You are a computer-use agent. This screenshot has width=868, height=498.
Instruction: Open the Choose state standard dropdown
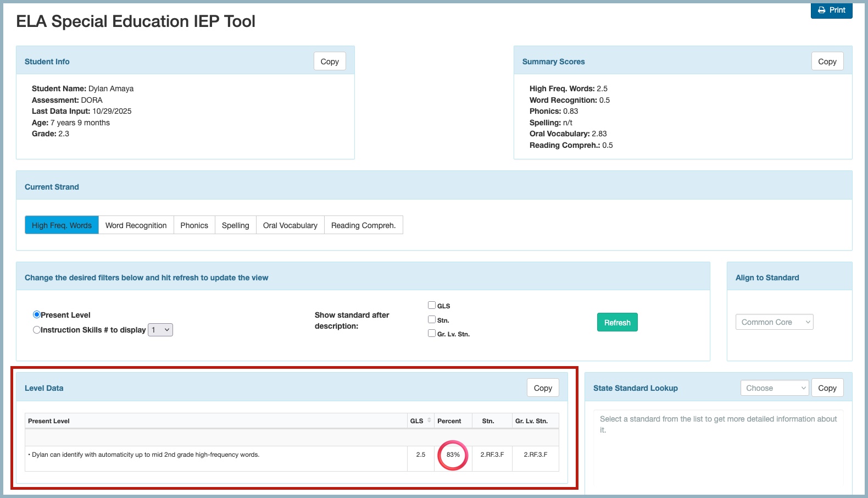774,388
